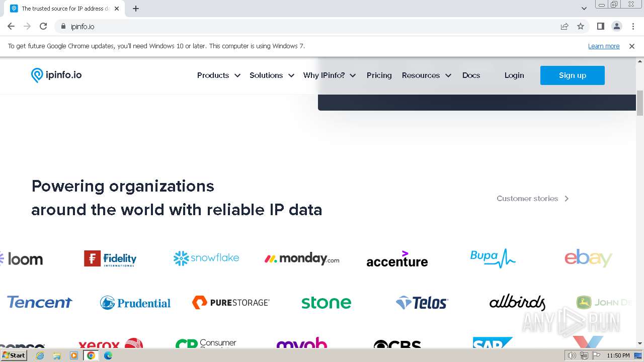Image resolution: width=644 pixels, height=362 pixels.
Task: Click the Fidelity International logo
Action: coord(110,258)
